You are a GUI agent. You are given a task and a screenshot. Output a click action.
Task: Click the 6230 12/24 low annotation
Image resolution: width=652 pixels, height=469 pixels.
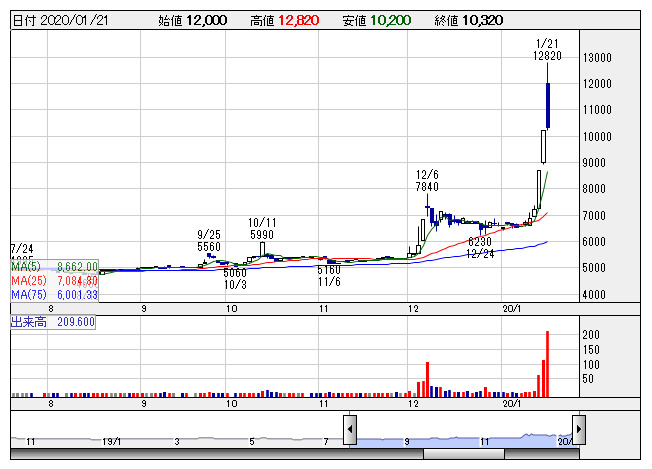click(x=482, y=247)
